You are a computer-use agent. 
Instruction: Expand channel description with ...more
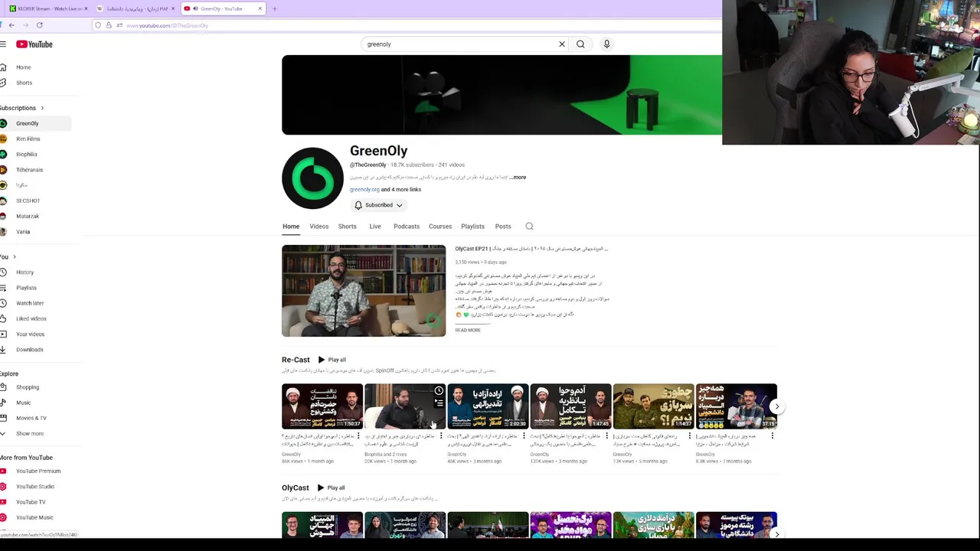[x=518, y=178]
